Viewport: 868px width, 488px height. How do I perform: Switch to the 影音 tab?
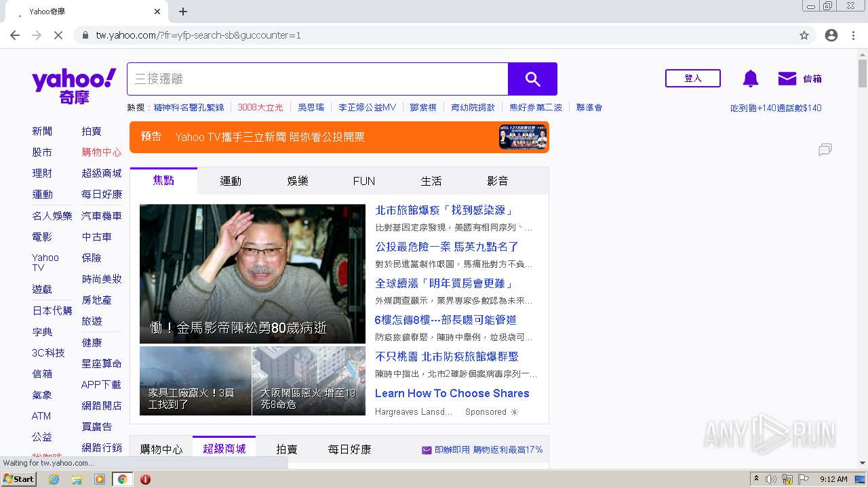pos(498,181)
